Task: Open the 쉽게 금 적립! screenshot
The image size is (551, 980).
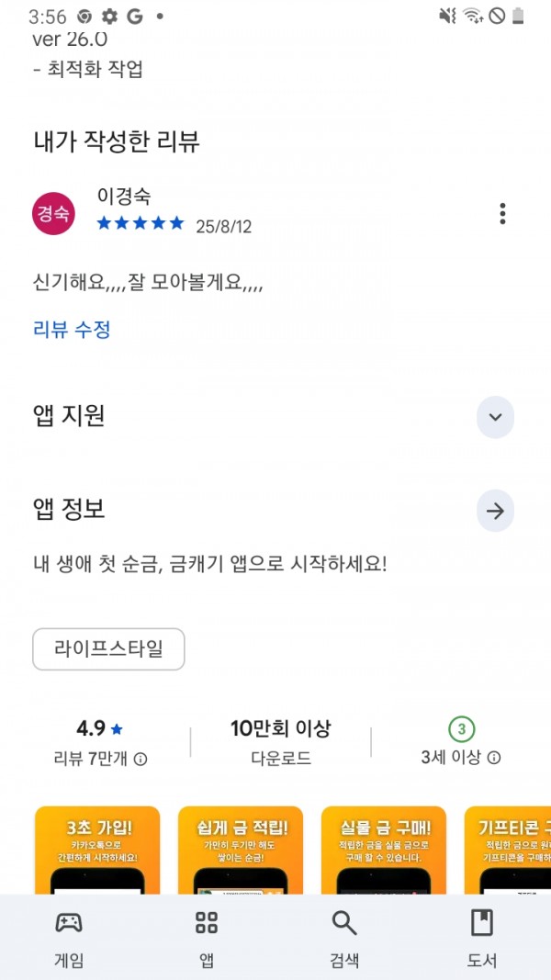Action: [x=241, y=850]
